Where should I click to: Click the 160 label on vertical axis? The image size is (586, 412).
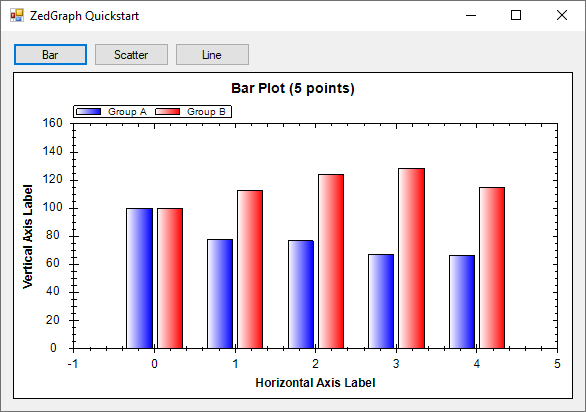(x=52, y=123)
